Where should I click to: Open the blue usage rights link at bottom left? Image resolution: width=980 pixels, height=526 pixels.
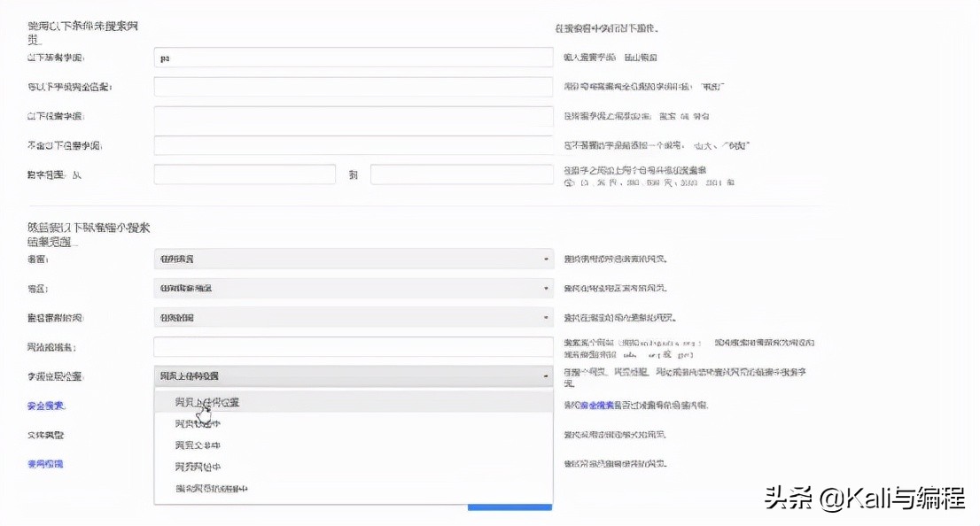(x=45, y=464)
